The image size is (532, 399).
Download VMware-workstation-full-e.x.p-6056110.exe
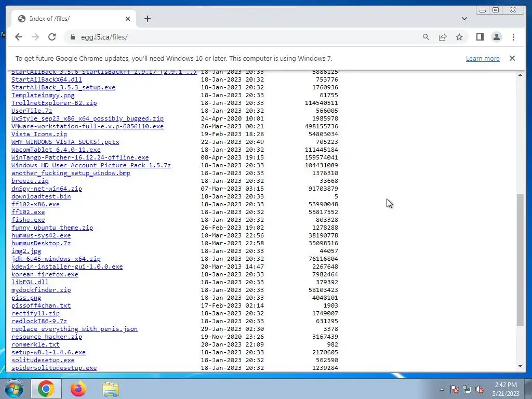pyautogui.click(x=87, y=126)
